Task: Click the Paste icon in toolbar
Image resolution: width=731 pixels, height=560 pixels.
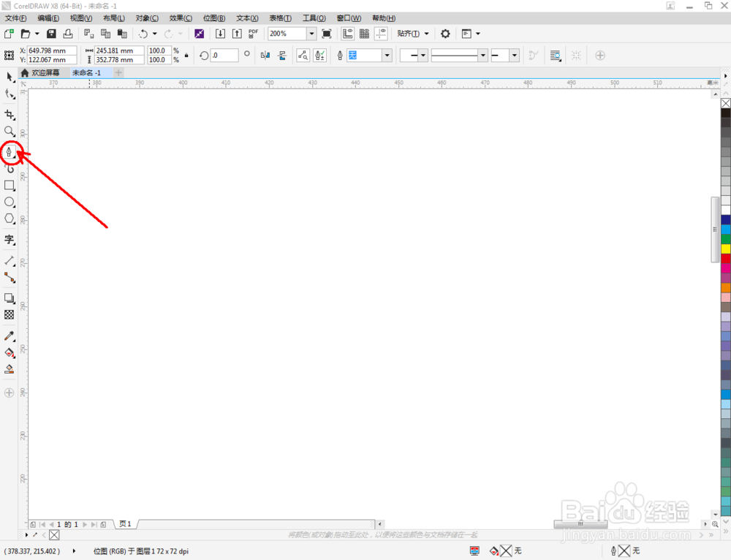Action: pos(122,34)
